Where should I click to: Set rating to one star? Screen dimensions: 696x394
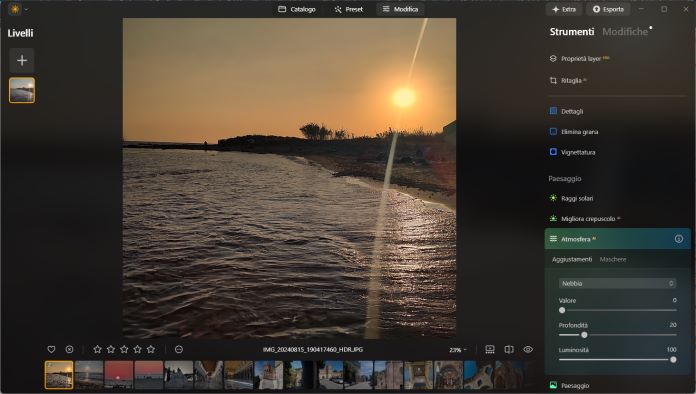pyautogui.click(x=97, y=350)
